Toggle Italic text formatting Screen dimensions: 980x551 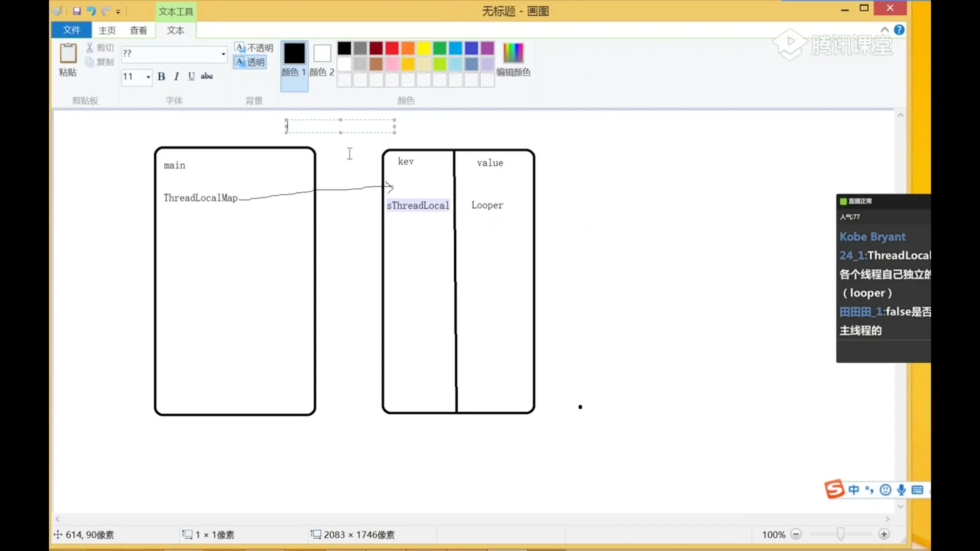click(177, 77)
